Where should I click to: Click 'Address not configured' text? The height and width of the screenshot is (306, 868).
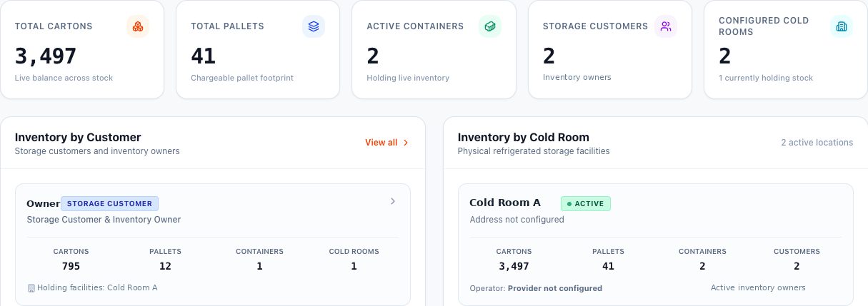517,220
